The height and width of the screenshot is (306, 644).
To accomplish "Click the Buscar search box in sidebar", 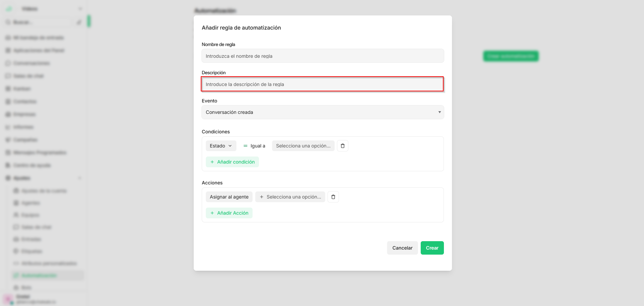I will [38, 22].
